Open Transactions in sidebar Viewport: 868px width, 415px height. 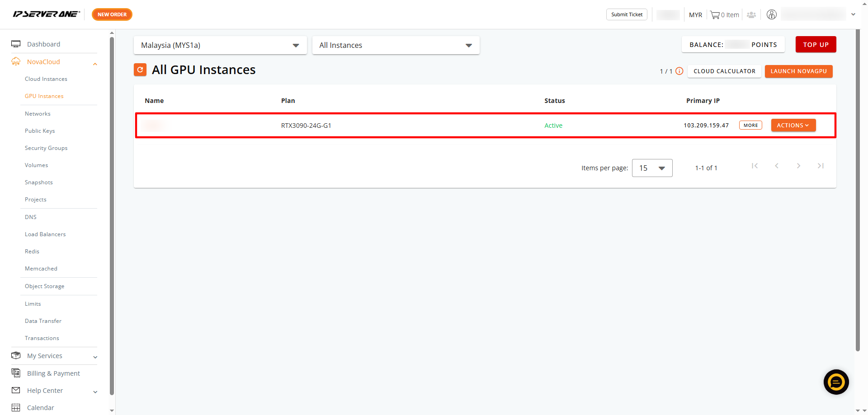coord(42,338)
